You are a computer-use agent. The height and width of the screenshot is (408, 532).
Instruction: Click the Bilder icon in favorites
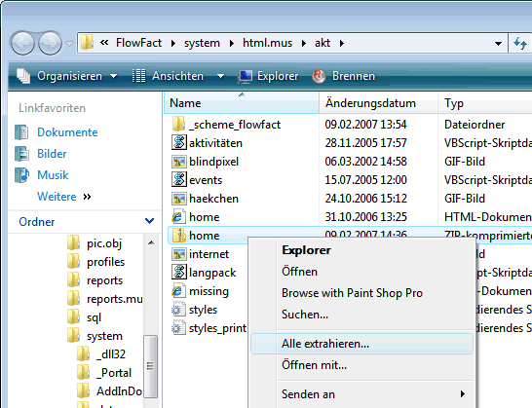tap(21, 154)
